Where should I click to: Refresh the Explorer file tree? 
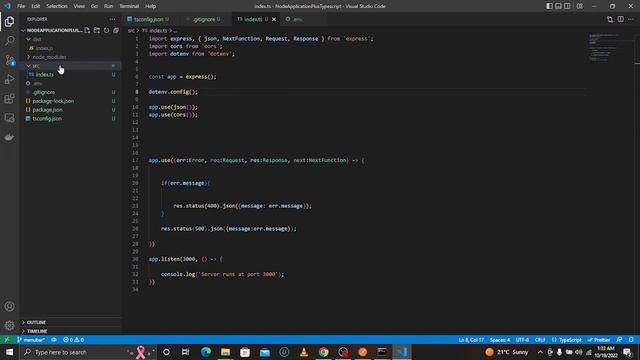107,30
